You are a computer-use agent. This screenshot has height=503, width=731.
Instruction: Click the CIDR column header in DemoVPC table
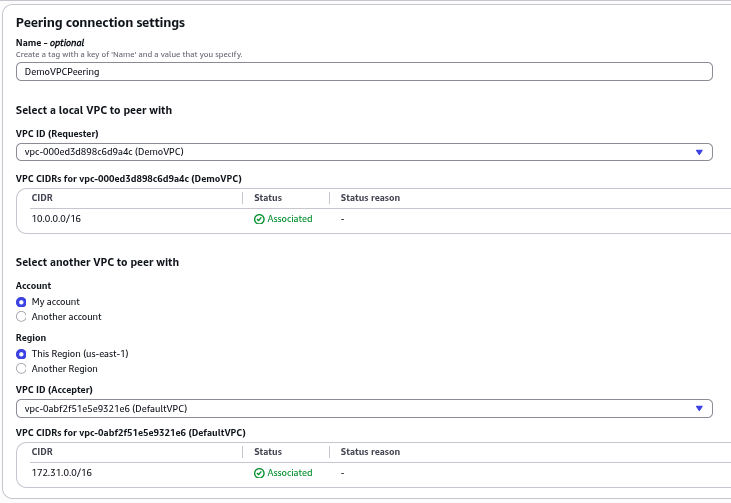pyautogui.click(x=42, y=198)
